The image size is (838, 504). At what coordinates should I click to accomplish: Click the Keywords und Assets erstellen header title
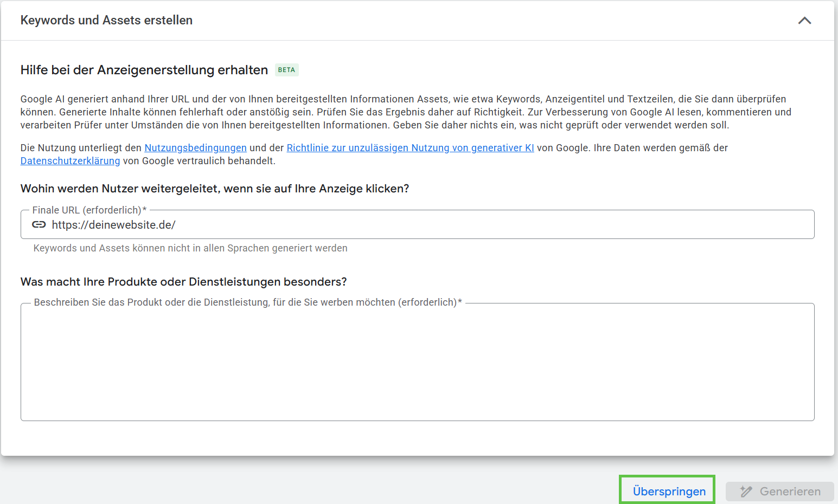(x=106, y=21)
